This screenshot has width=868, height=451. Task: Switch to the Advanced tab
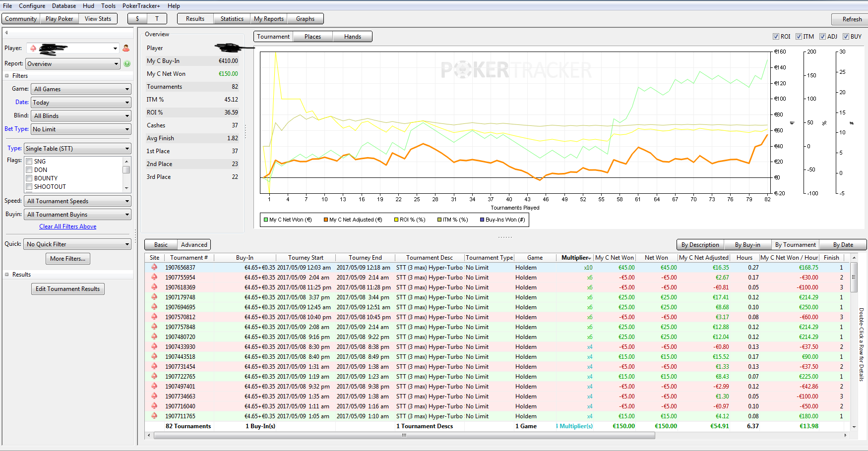194,245
